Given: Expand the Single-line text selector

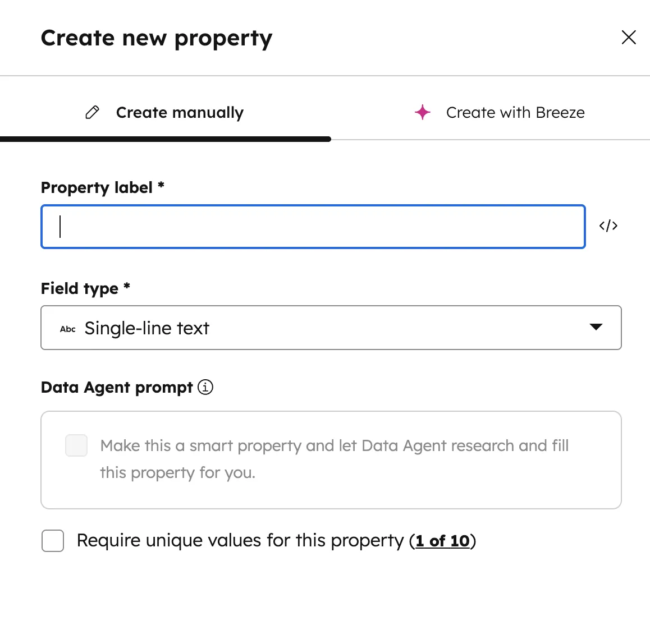Looking at the screenshot, I should [331, 328].
